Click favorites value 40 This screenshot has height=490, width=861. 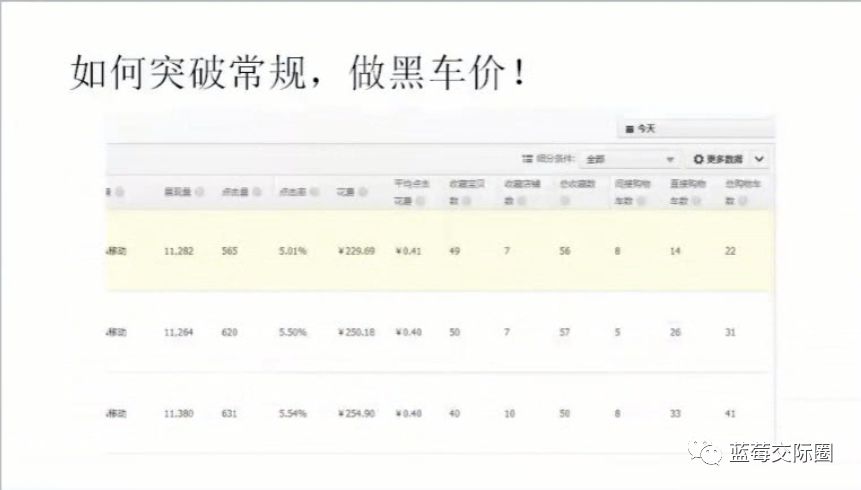tap(455, 414)
